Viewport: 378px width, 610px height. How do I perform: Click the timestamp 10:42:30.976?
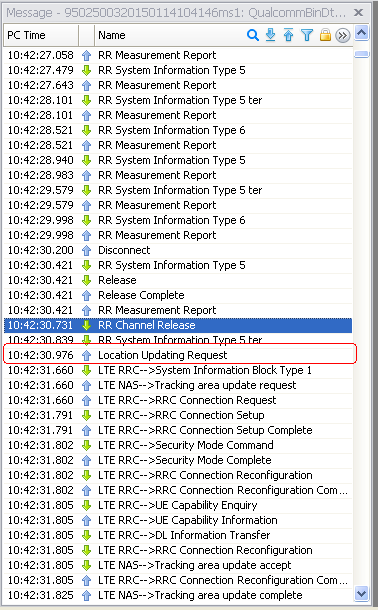pyautogui.click(x=40, y=355)
